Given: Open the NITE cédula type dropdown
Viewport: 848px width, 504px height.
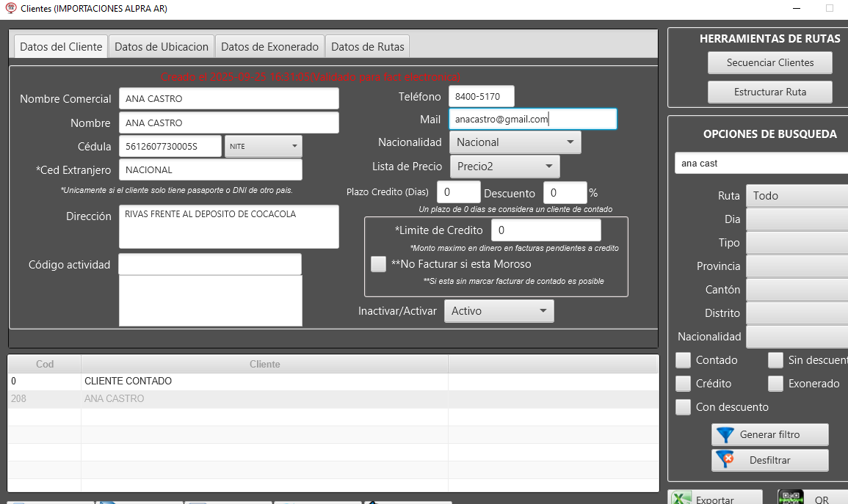Looking at the screenshot, I should (264, 146).
